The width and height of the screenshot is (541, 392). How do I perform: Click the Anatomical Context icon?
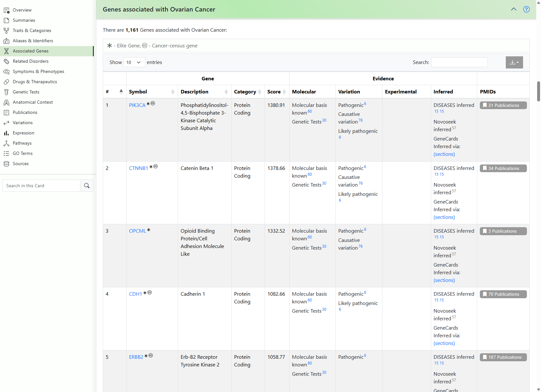click(6, 102)
